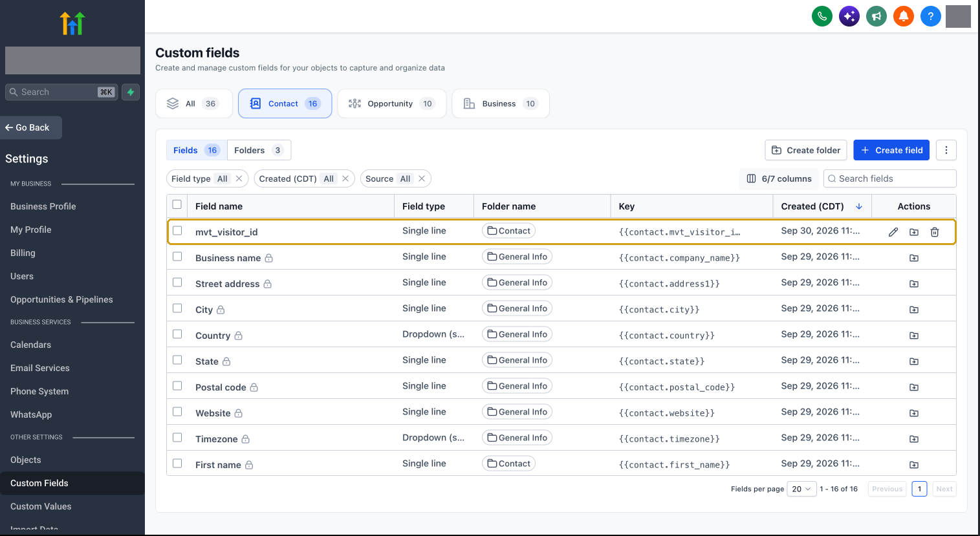Move the Business name field to folder

(914, 258)
